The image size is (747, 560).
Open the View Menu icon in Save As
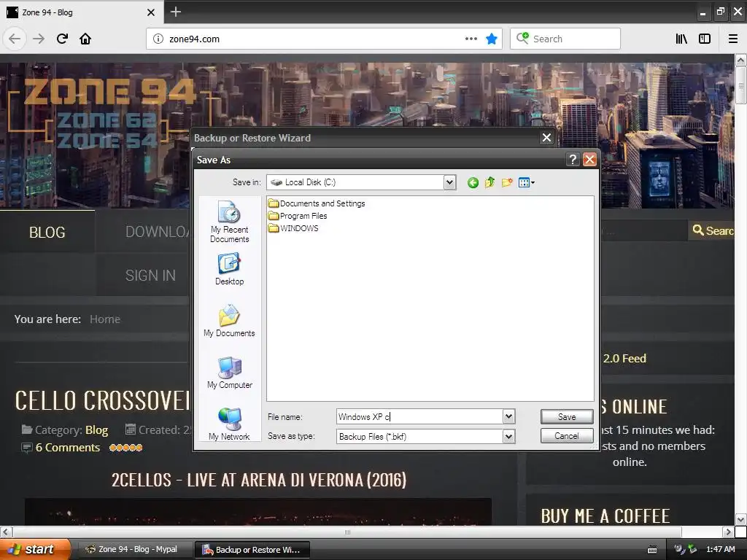526,182
